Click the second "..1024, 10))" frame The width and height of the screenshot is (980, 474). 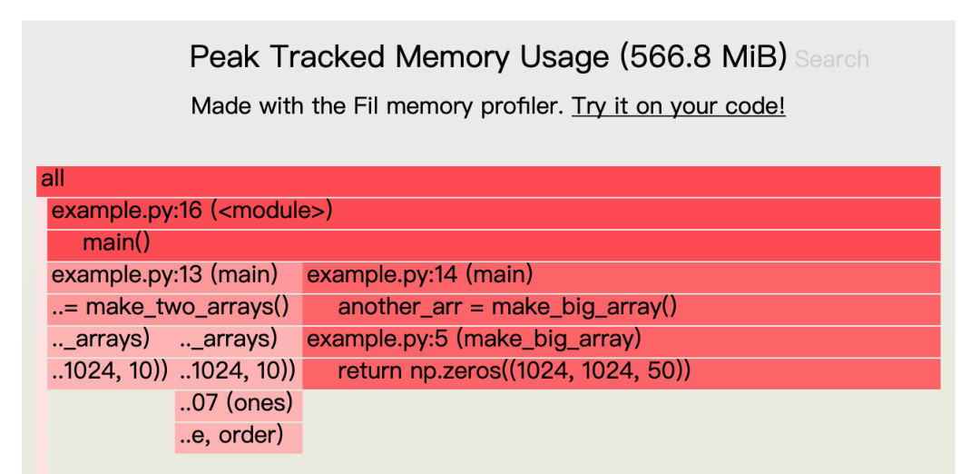tap(238, 371)
